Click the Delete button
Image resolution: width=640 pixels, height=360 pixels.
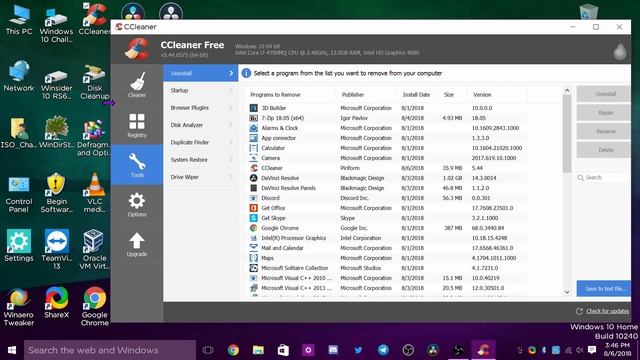pyautogui.click(x=603, y=150)
